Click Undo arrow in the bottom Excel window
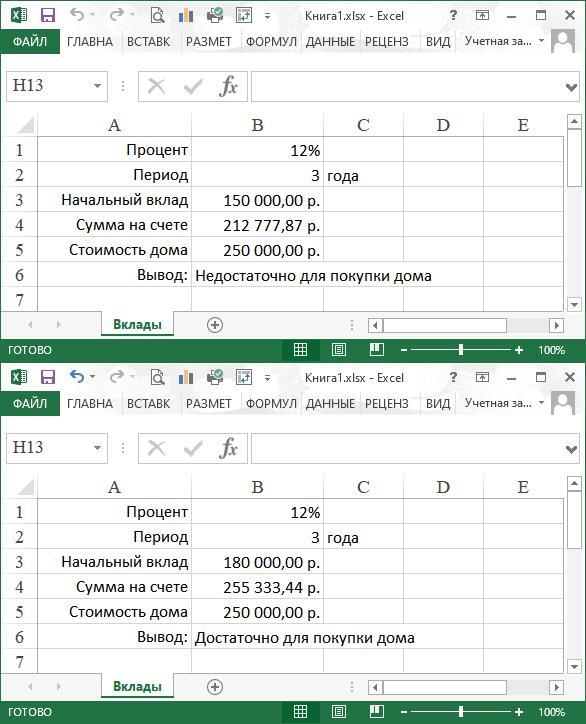Image resolution: width=586 pixels, height=724 pixels. (x=77, y=377)
